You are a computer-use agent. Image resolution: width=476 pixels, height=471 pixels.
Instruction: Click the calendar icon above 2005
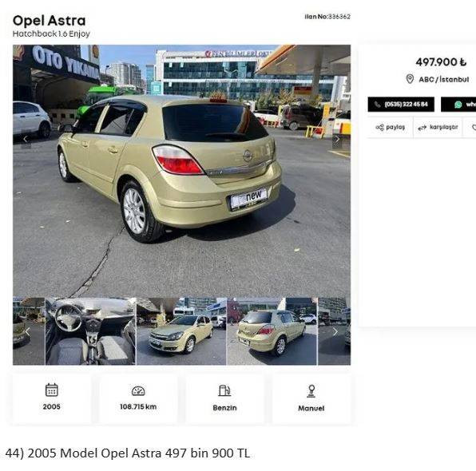[52, 390]
